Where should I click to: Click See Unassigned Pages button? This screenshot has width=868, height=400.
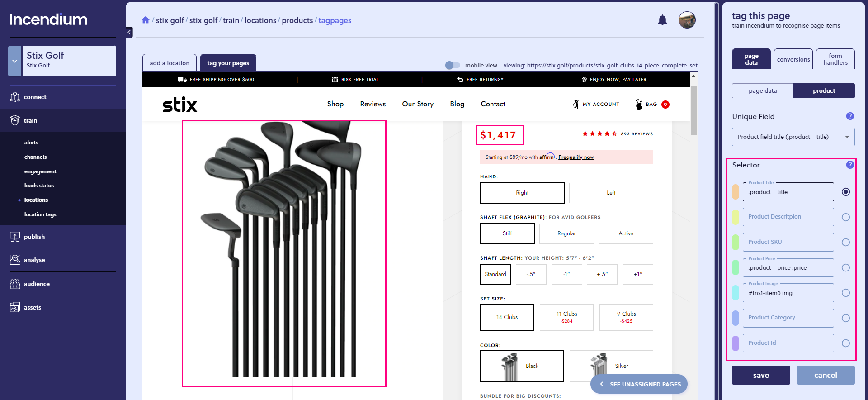pyautogui.click(x=639, y=384)
